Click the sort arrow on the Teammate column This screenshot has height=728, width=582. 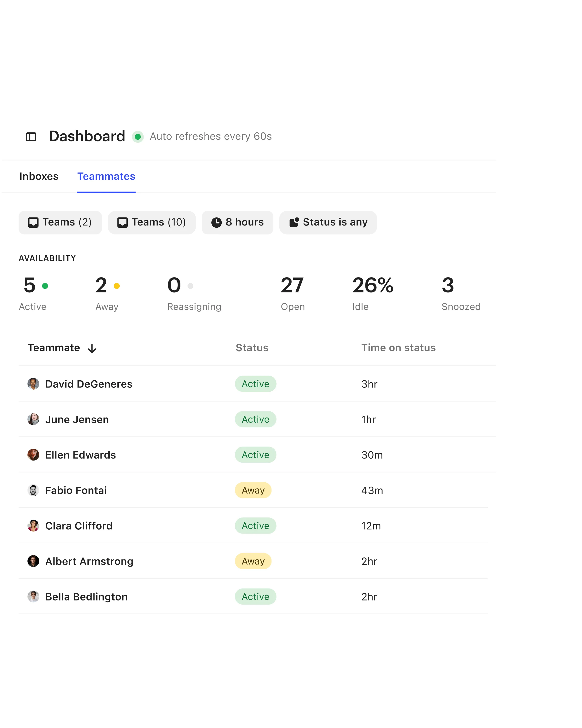[x=92, y=348]
